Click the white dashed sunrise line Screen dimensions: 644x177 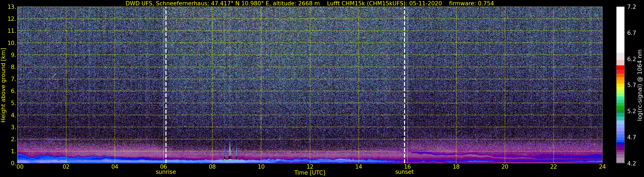pos(166,85)
